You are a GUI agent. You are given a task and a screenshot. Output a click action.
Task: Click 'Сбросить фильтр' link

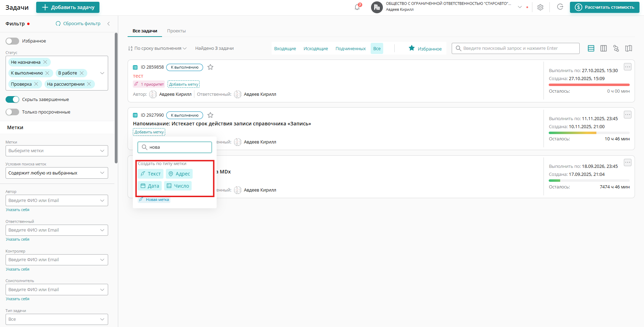(78, 24)
